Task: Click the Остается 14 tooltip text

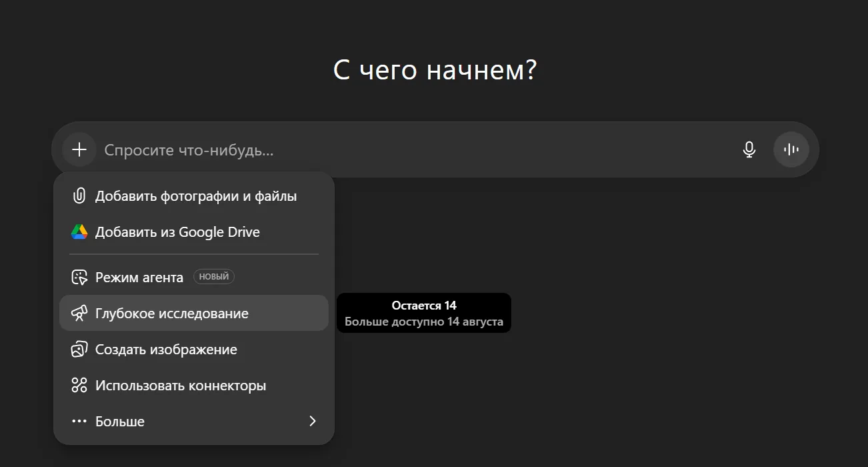Action: click(424, 306)
